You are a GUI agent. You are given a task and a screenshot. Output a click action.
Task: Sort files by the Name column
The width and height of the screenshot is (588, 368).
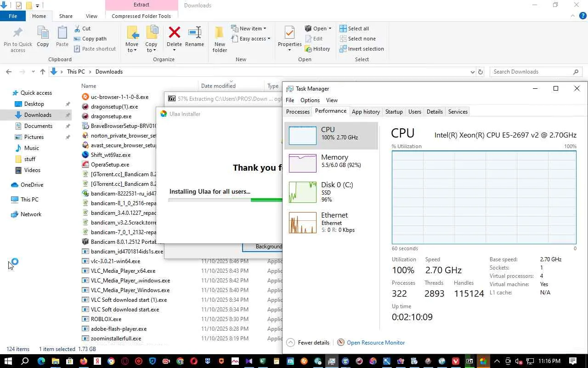pyautogui.click(x=89, y=86)
